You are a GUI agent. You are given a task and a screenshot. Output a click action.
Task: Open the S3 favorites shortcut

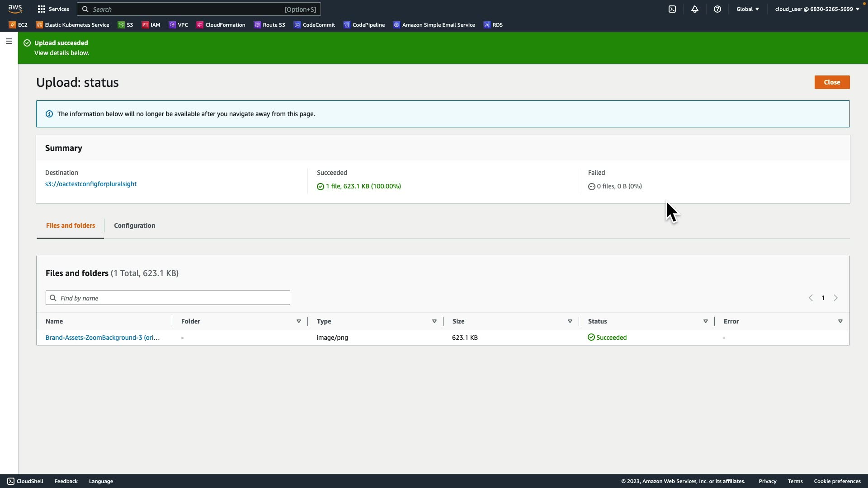126,25
